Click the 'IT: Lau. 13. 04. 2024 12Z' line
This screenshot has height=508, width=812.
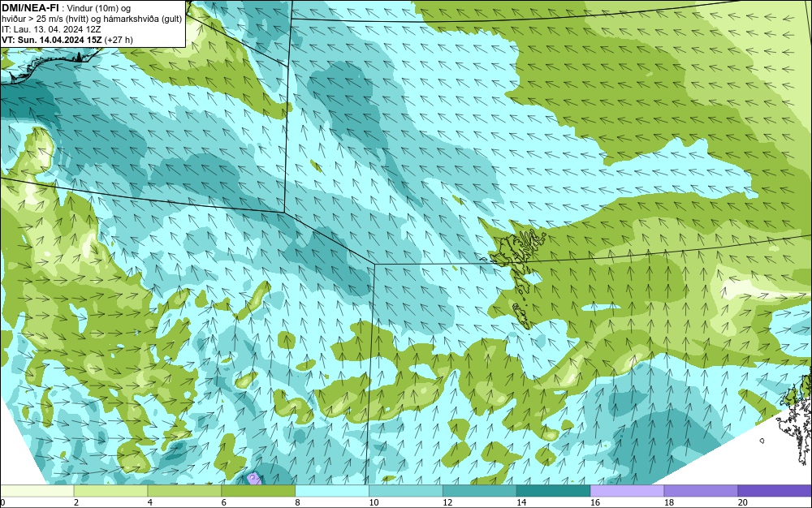(x=51, y=29)
